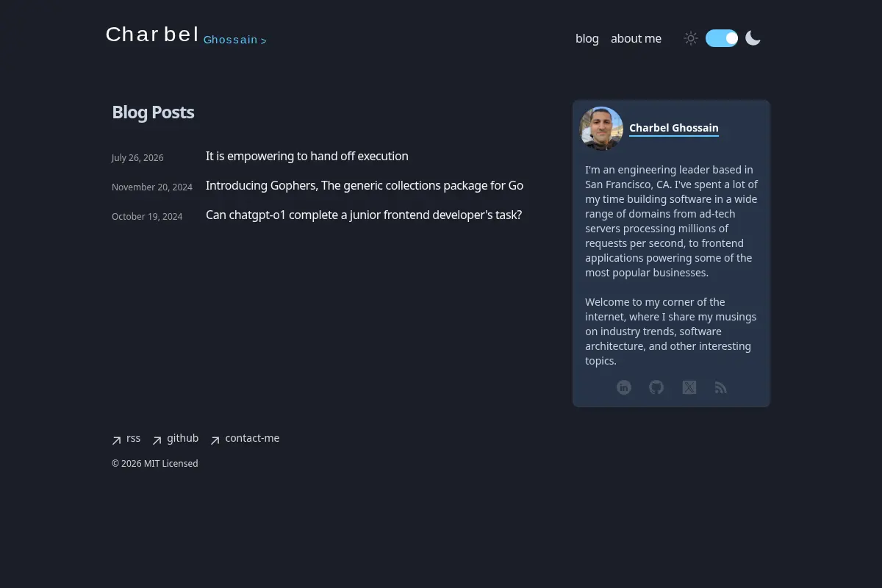
Task: Toggle the dark/light theme switch
Action: point(722,38)
